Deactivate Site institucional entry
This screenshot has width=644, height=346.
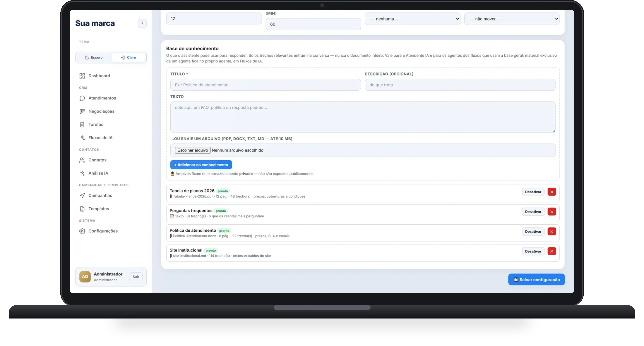click(533, 251)
